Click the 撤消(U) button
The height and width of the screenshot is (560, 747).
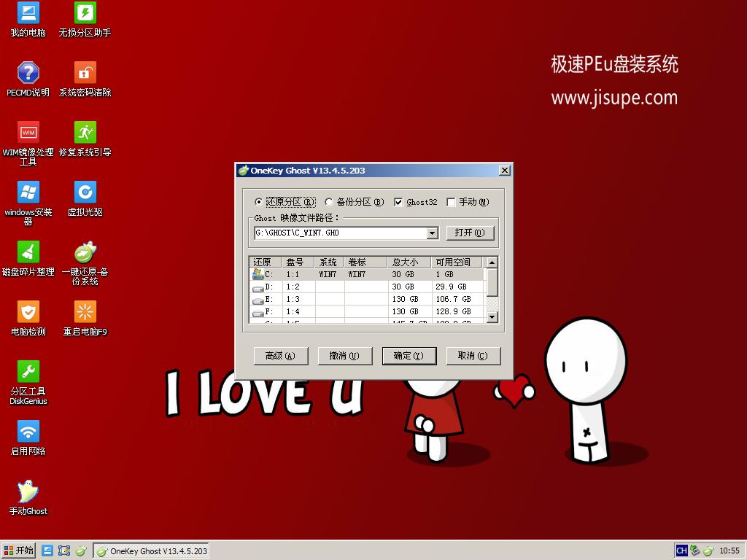(x=345, y=356)
